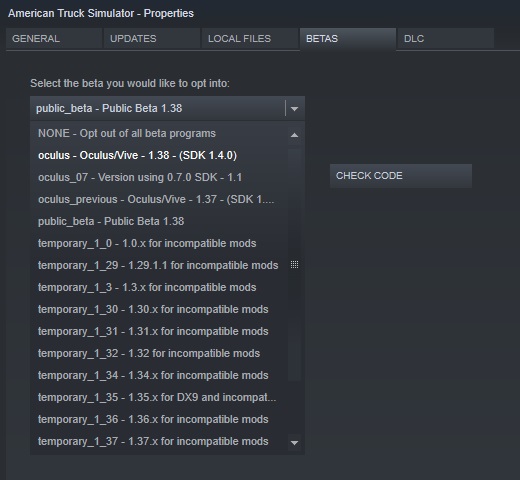Viewport: 520px width, 480px height.
Task: Choose temporary_1_0 for incompatible mods
Action: pos(159,243)
